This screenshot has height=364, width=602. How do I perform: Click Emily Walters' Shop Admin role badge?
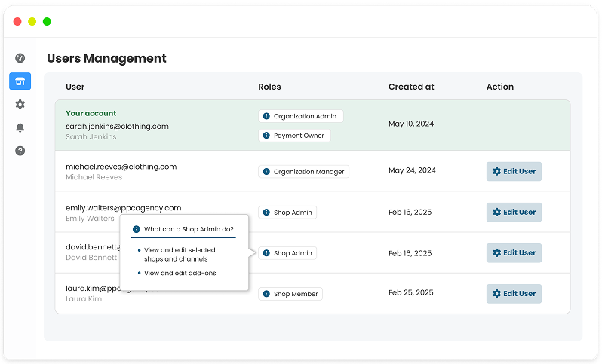tap(287, 213)
